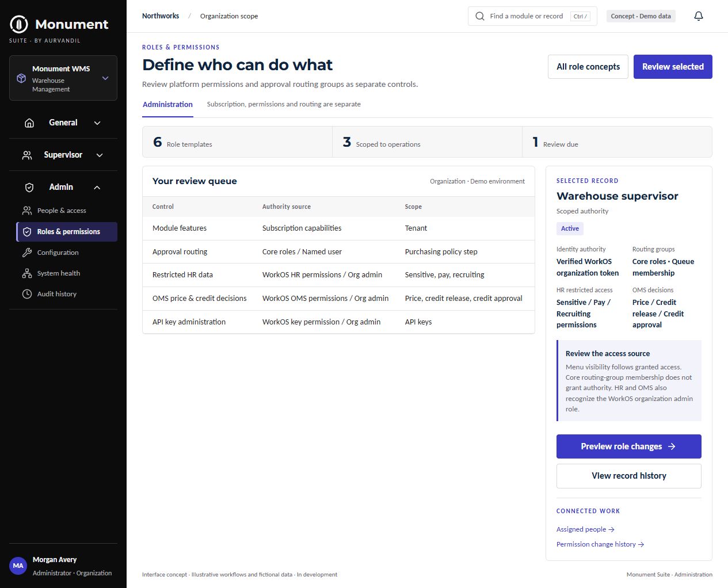
Task: Click the Roles & permissions shield icon
Action: pos(27,232)
